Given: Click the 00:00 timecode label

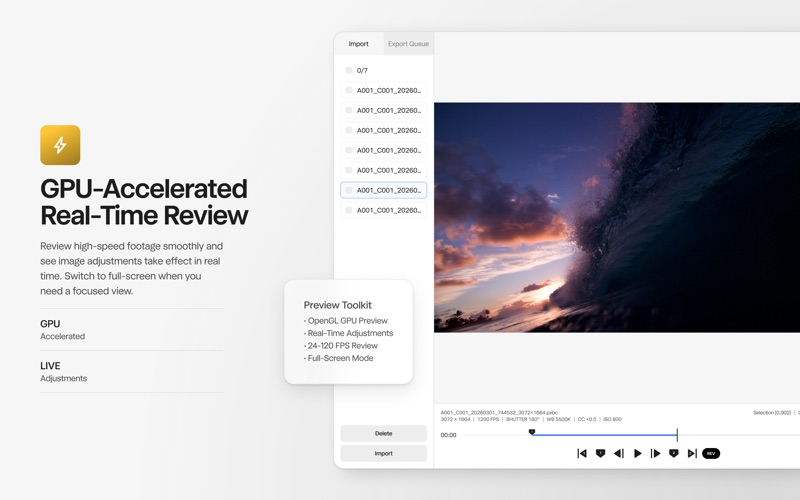Looking at the screenshot, I should (x=448, y=435).
